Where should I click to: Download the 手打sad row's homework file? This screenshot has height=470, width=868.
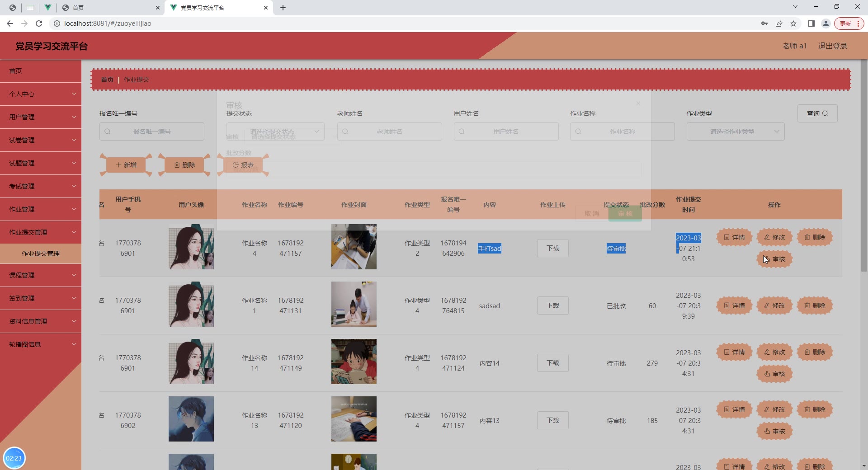point(553,248)
